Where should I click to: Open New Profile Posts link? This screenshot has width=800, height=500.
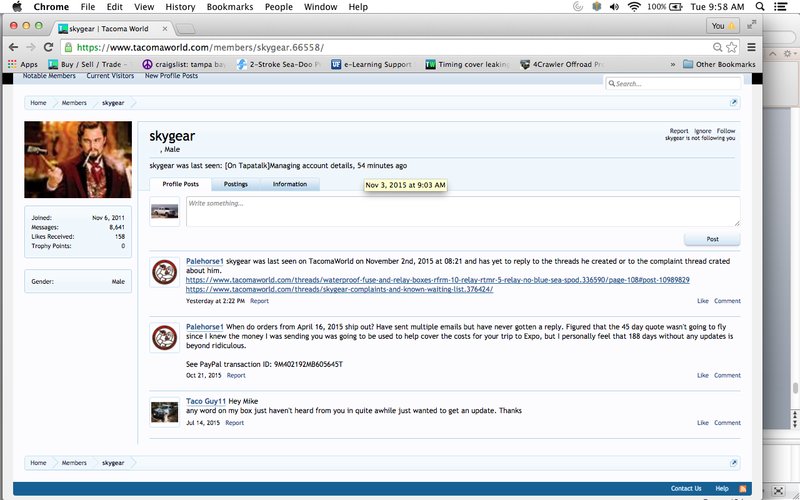(x=171, y=76)
